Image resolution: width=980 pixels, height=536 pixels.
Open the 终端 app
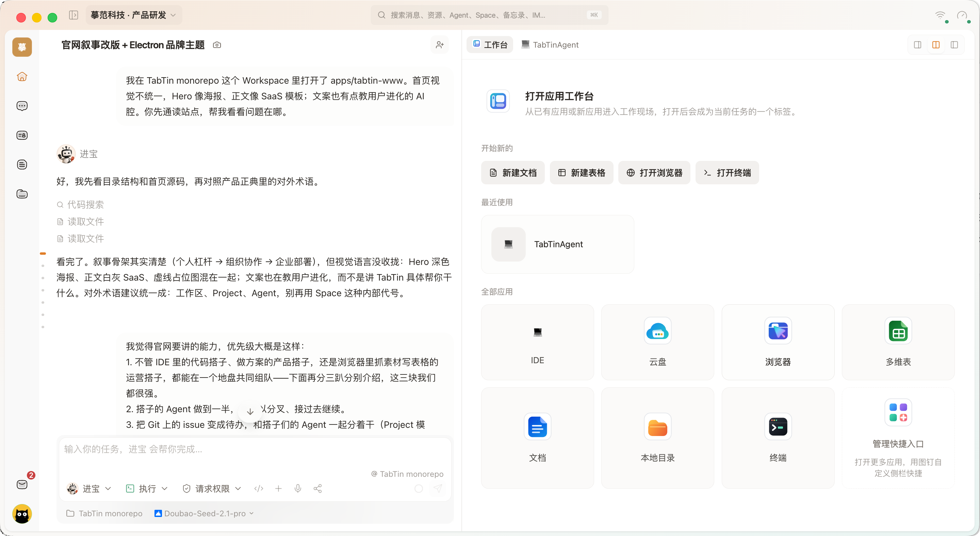(x=778, y=438)
